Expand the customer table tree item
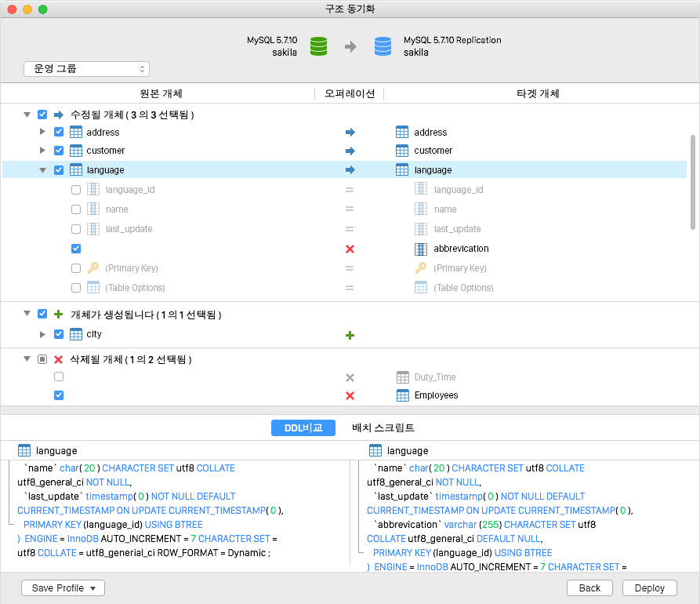The width and height of the screenshot is (700, 604). click(x=43, y=150)
